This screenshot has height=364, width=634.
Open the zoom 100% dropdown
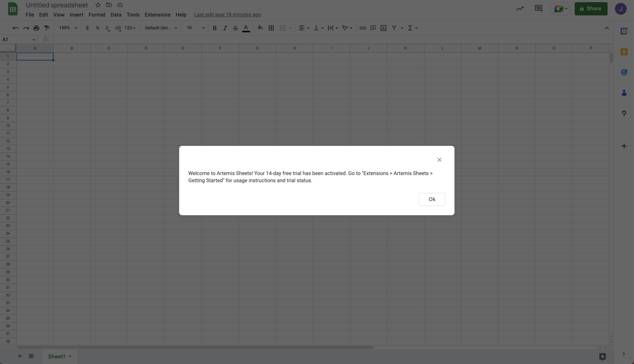(68, 28)
